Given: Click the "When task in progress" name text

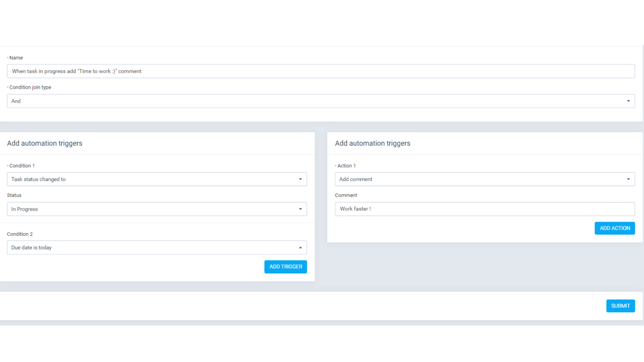Looking at the screenshot, I should pyautogui.click(x=76, y=71).
